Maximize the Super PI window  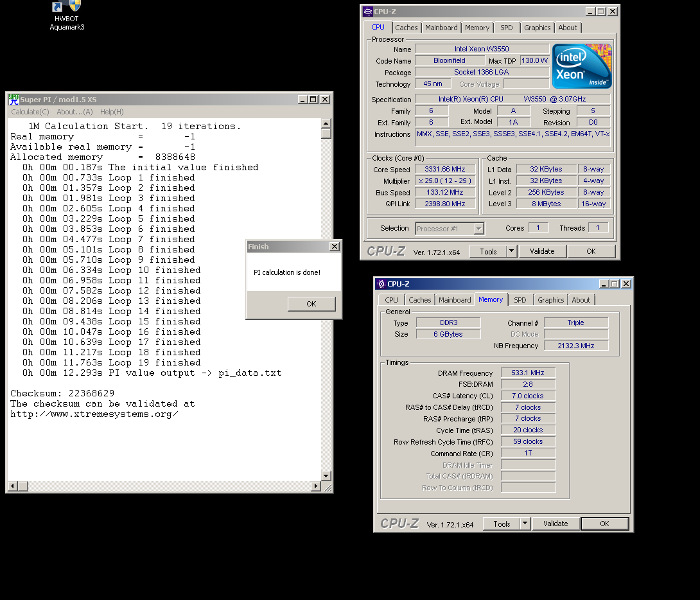313,99
